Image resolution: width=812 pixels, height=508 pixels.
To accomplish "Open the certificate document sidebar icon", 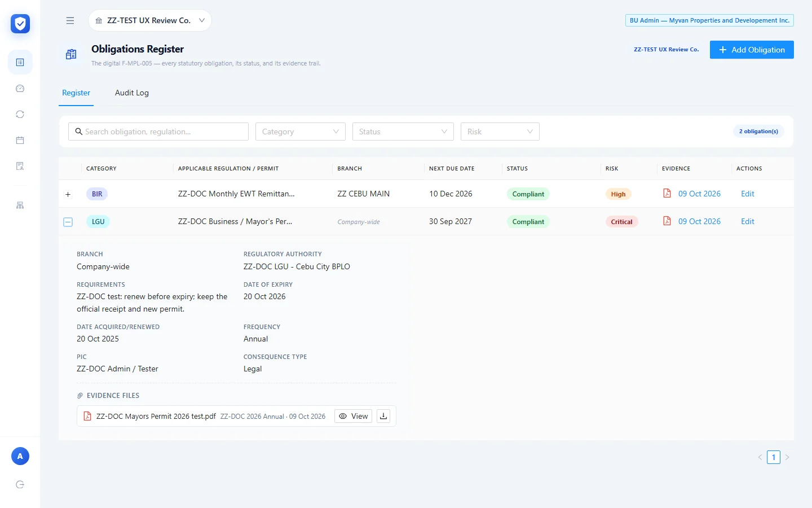I will click(x=20, y=166).
